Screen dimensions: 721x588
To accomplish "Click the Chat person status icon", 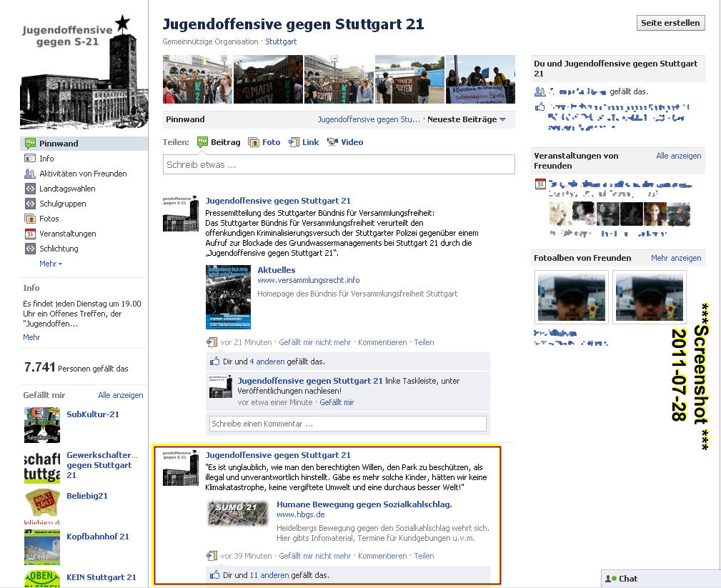I will (611, 579).
